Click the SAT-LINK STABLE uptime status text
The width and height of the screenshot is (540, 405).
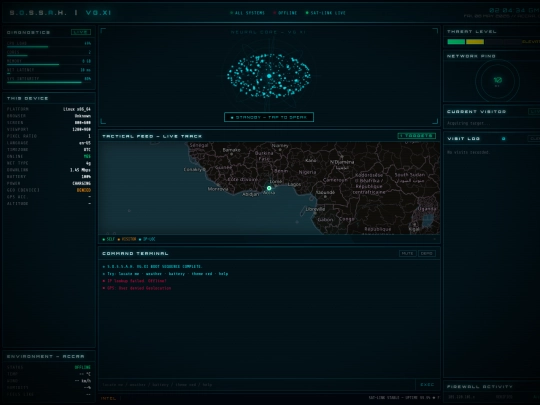coord(403,397)
